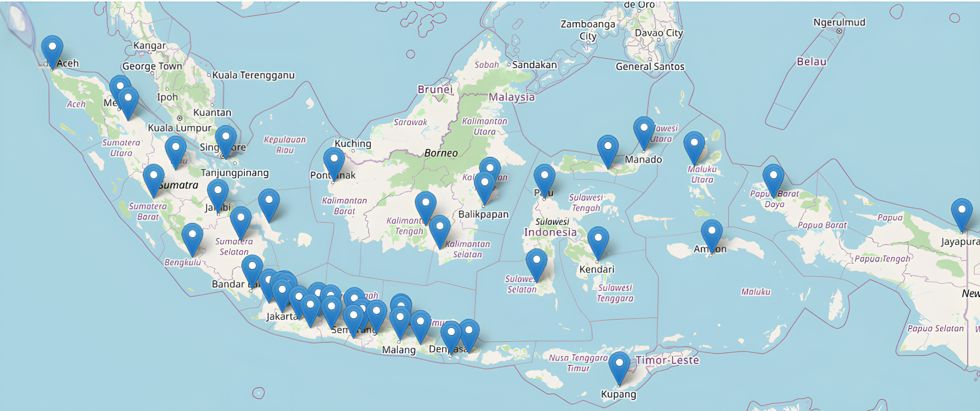
Task: Click the Brunei country label
Action: point(435,89)
